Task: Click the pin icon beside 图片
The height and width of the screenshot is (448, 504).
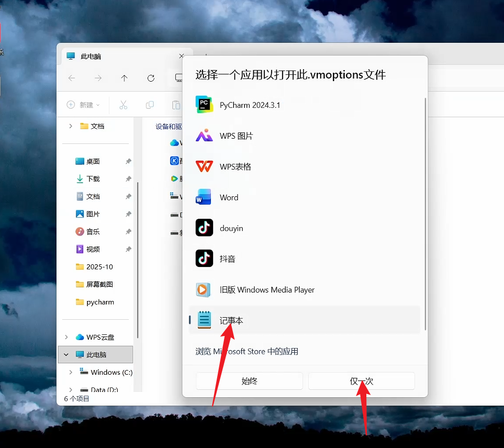Action: (128, 214)
